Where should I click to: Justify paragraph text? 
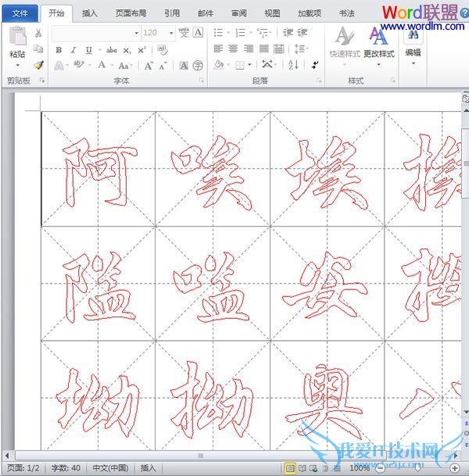[x=263, y=48]
